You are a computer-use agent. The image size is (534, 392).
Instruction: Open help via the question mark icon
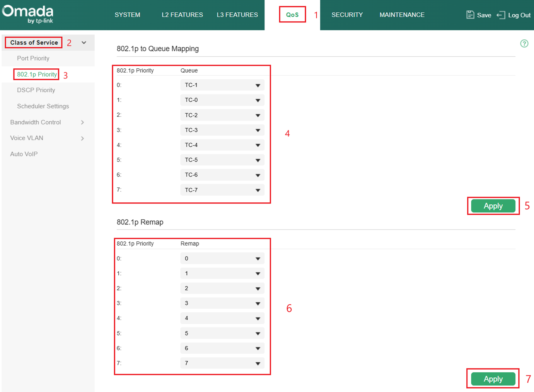(524, 44)
